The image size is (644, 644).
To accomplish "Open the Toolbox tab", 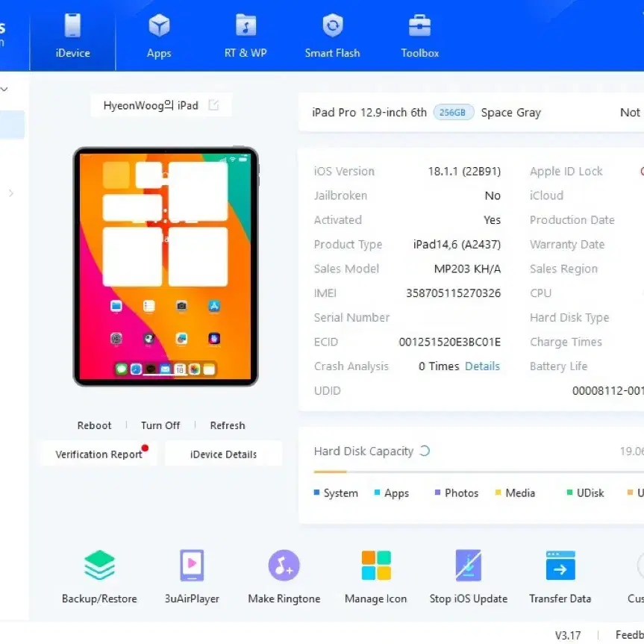I will (419, 36).
